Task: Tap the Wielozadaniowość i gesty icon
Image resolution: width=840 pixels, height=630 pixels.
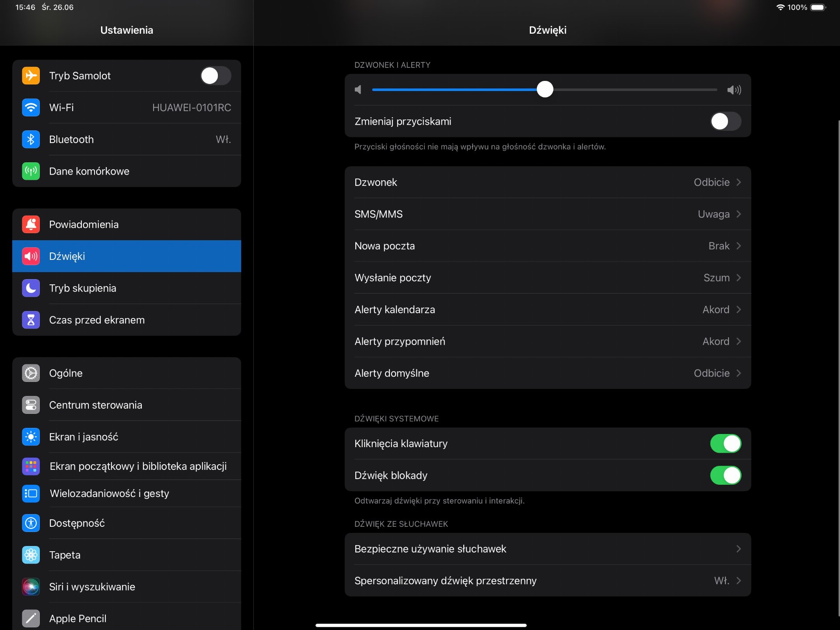Action: pyautogui.click(x=31, y=493)
